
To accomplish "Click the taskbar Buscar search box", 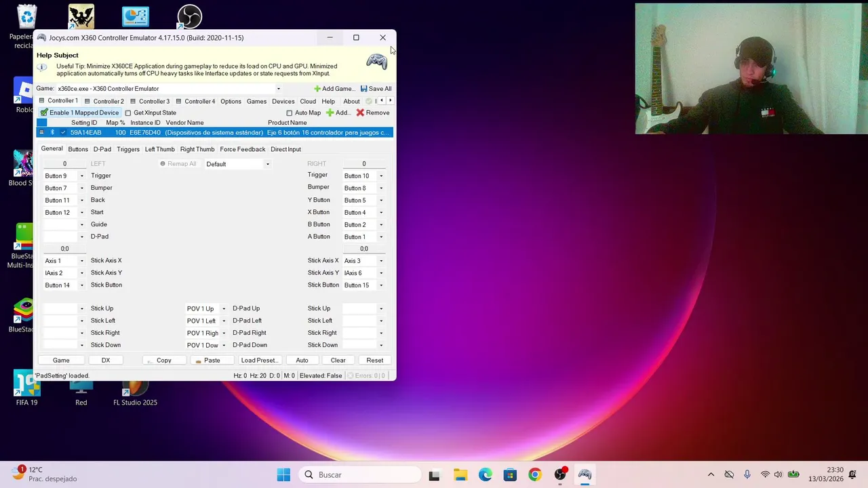I will pyautogui.click(x=360, y=475).
